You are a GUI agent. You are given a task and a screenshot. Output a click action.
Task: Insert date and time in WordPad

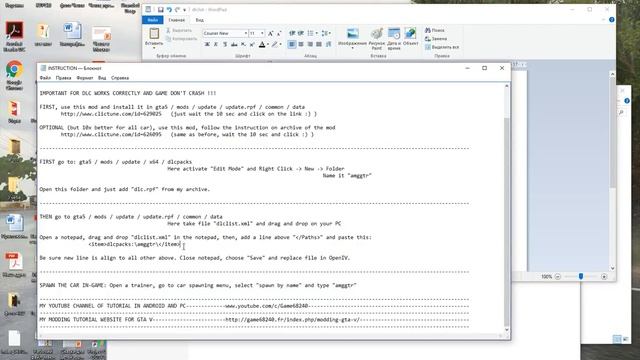coord(394,33)
